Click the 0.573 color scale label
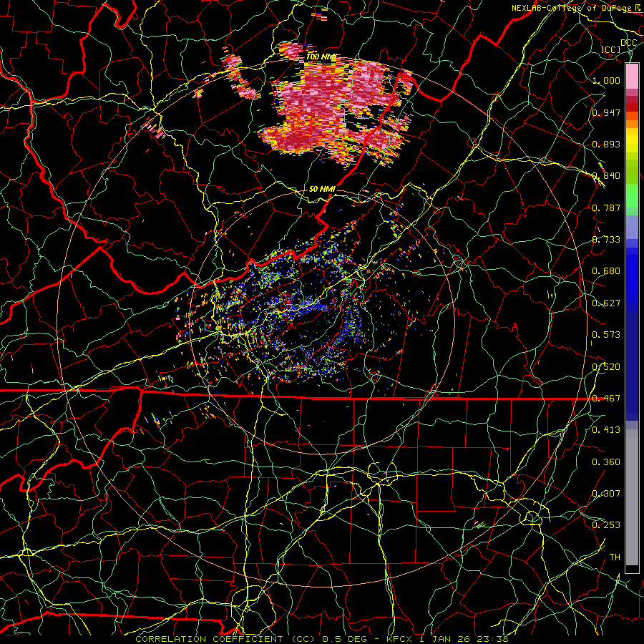The width and height of the screenshot is (644, 644). coord(606,335)
